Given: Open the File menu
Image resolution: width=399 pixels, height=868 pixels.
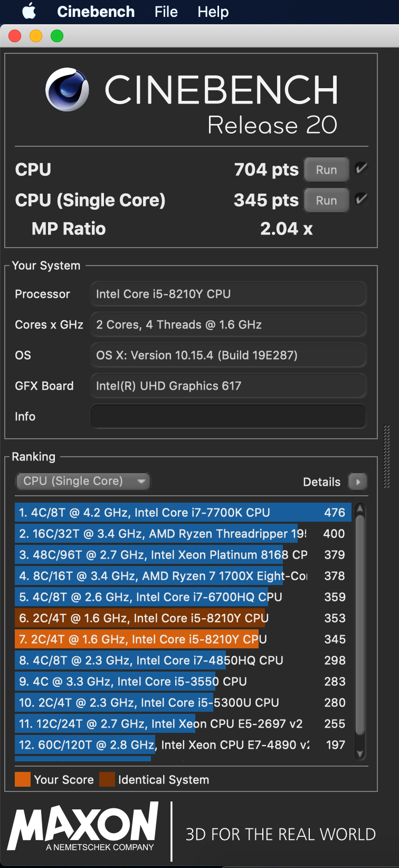Looking at the screenshot, I should [x=166, y=12].
